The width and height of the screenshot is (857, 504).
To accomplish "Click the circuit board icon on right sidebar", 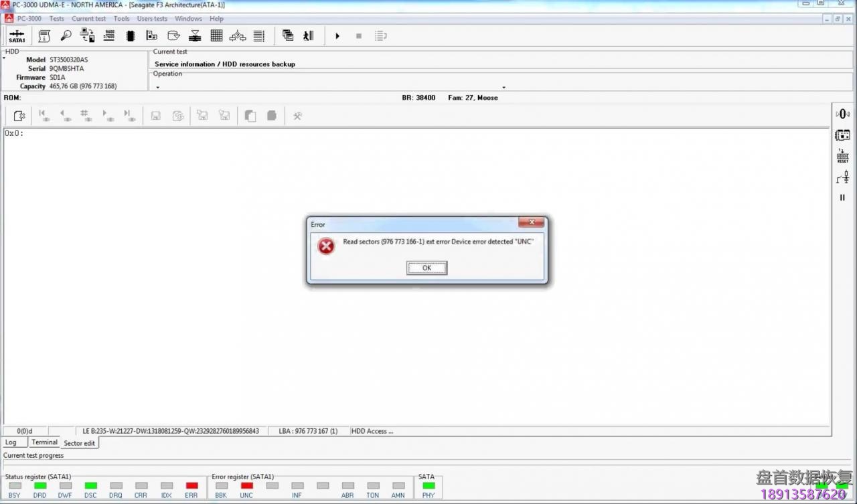I will [x=842, y=135].
